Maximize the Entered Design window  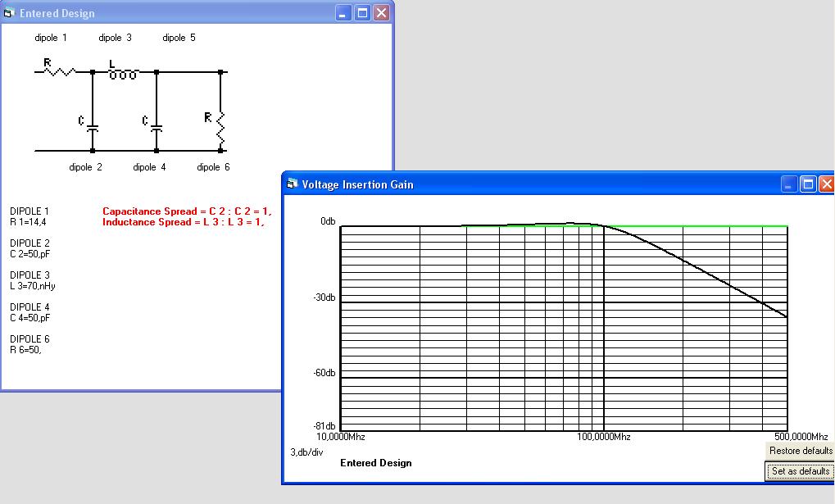(363, 13)
